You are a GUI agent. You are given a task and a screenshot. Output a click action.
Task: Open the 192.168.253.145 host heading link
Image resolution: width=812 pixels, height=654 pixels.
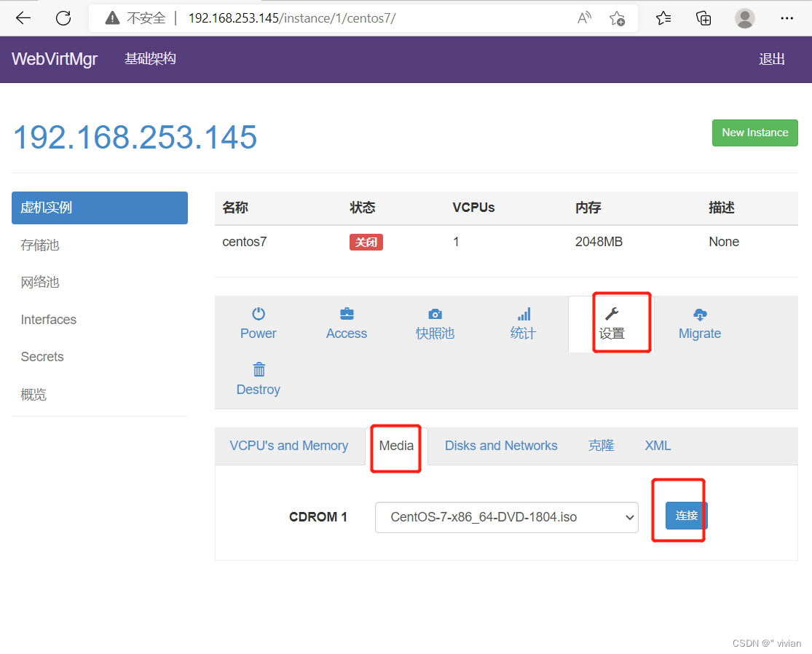135,137
